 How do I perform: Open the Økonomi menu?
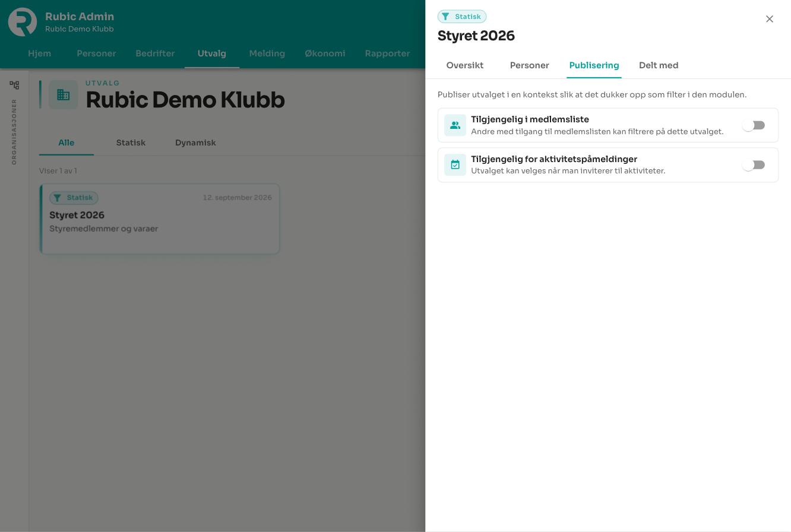tap(325, 53)
